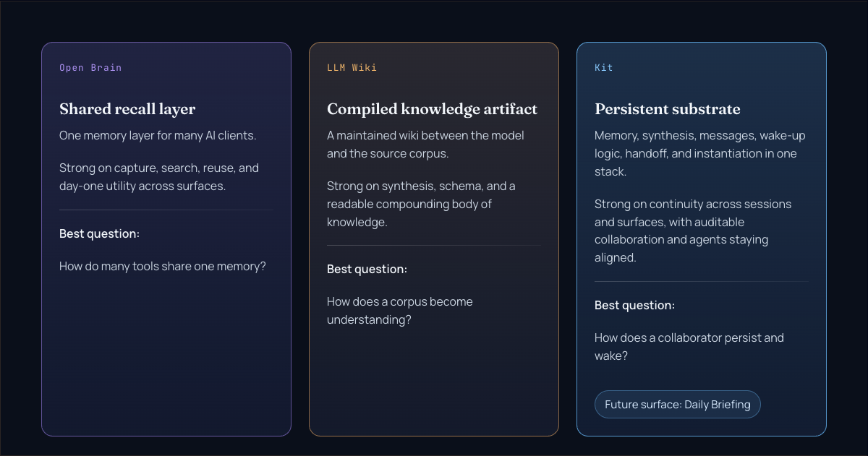Click the 'Strong on synthesis, schema' paragraph
Screen dimensions: 868x456
(421, 204)
